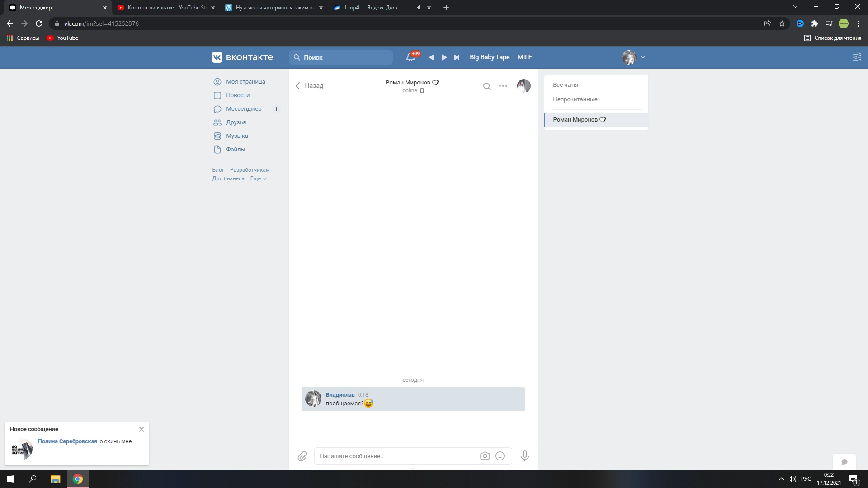Select the Непрочитанные chats filter
The height and width of the screenshot is (488, 868).
point(575,99)
